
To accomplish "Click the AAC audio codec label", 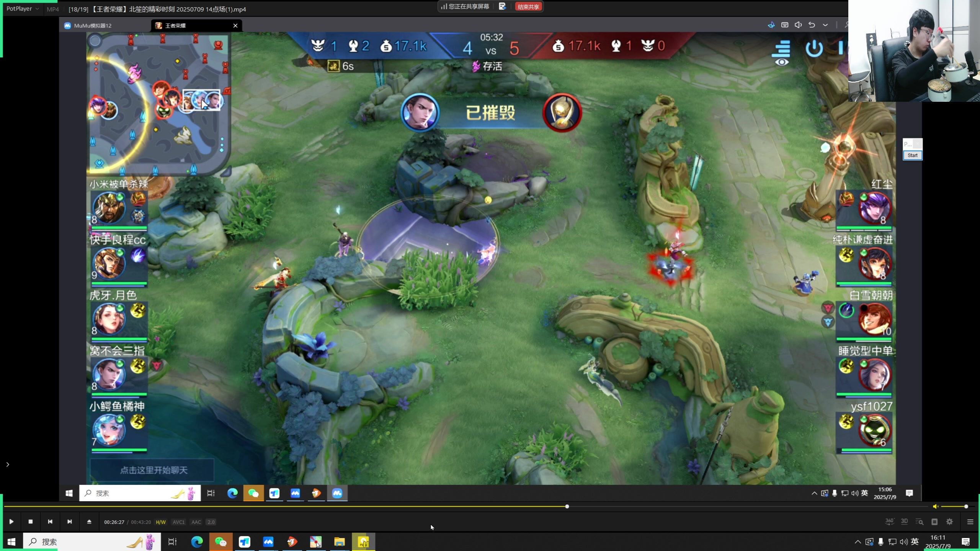I will click(196, 522).
